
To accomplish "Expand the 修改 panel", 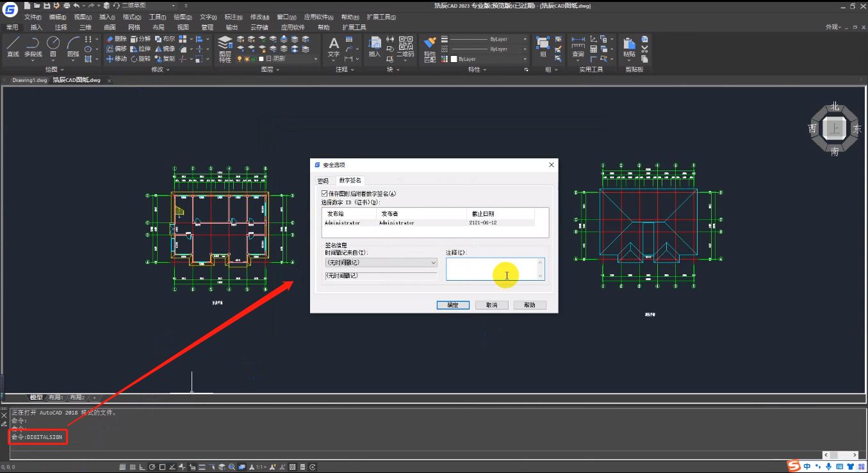I will [160, 69].
